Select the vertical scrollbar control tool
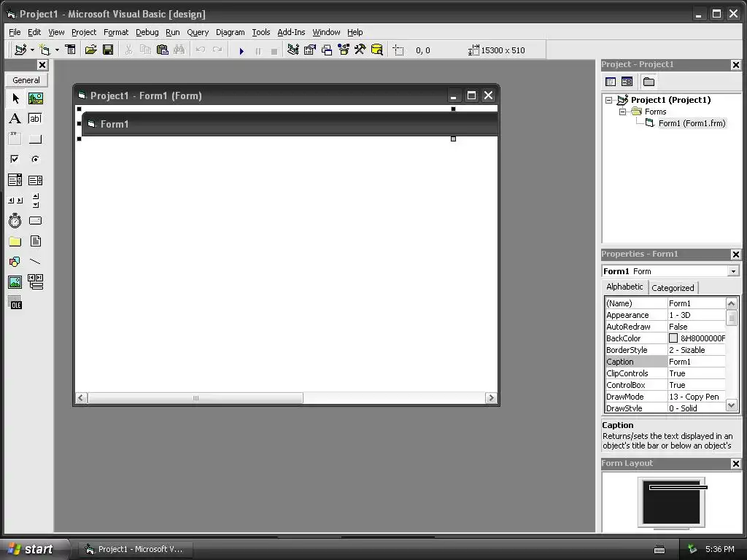 click(36, 201)
